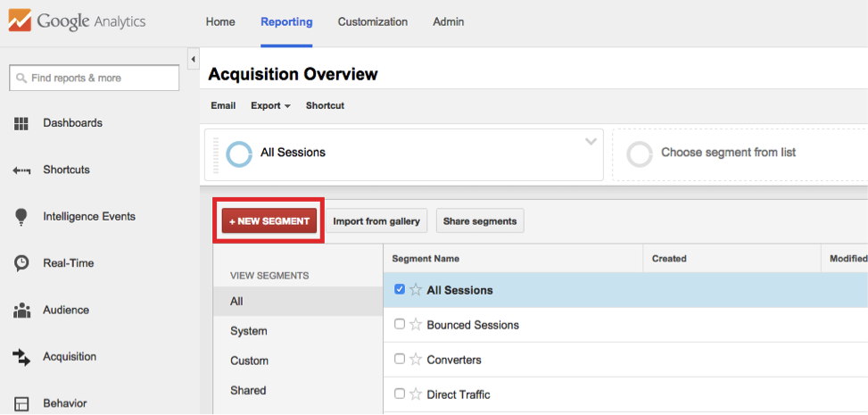Collapse the left sidebar arrow
This screenshot has height=415, width=868.
[x=194, y=59]
